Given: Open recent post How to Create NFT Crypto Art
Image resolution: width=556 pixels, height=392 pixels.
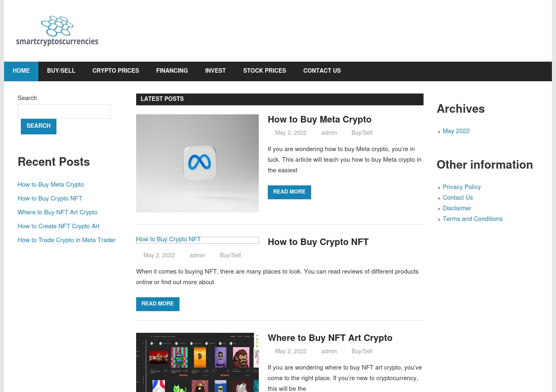Looking at the screenshot, I should pyautogui.click(x=58, y=227).
